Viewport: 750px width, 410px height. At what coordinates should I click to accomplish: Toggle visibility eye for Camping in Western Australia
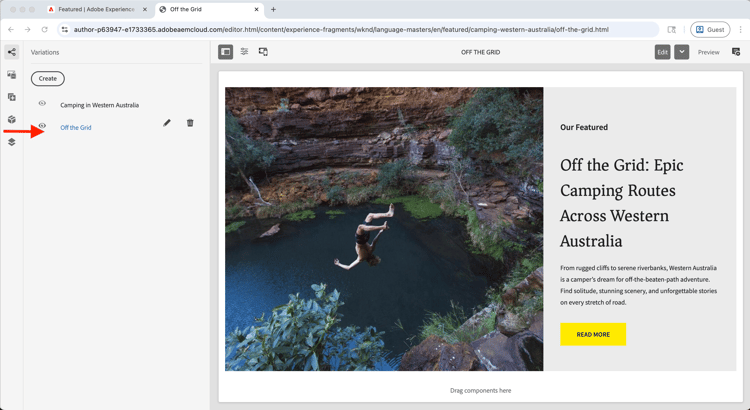(42, 103)
